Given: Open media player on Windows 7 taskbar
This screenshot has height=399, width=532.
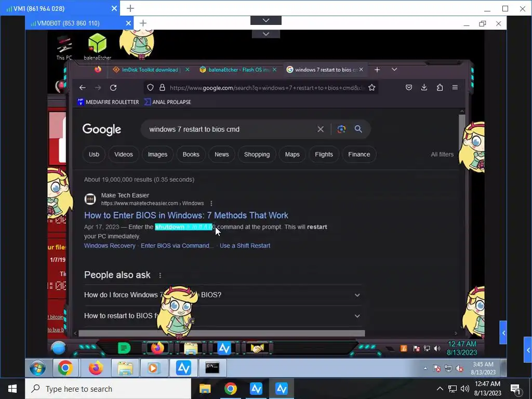Looking at the screenshot, I should coord(153,368).
